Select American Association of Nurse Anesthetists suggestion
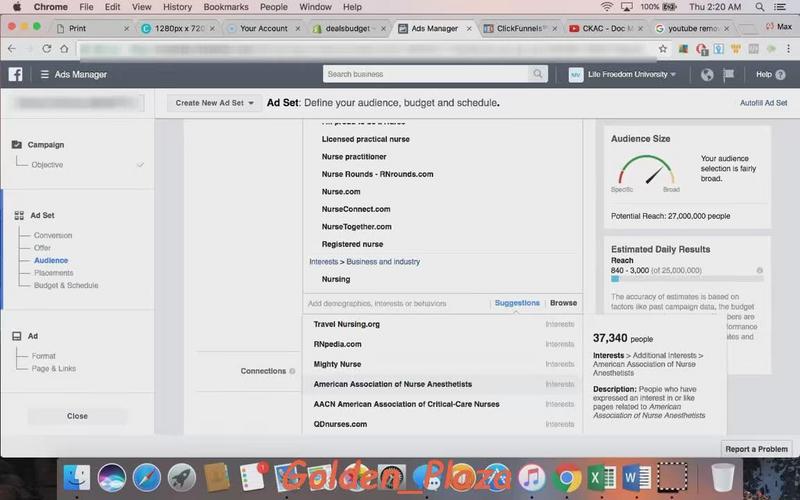 443,384
